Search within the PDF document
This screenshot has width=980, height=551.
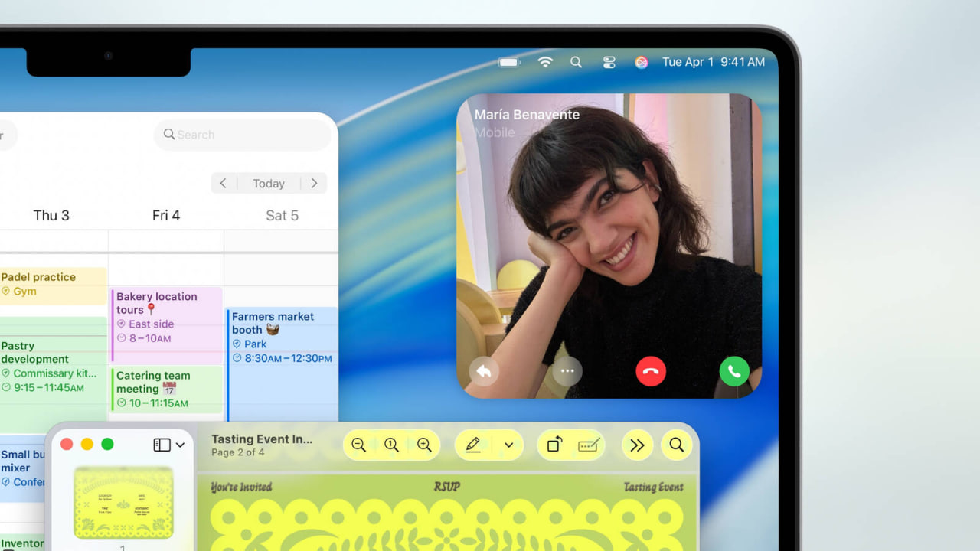pyautogui.click(x=677, y=445)
